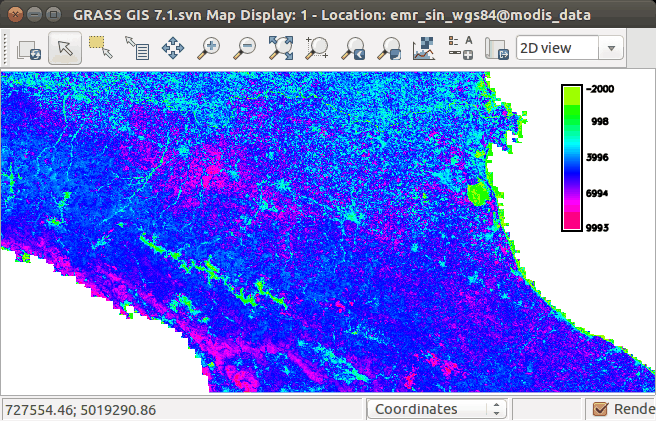Open the various zoom options menu

[389, 47]
